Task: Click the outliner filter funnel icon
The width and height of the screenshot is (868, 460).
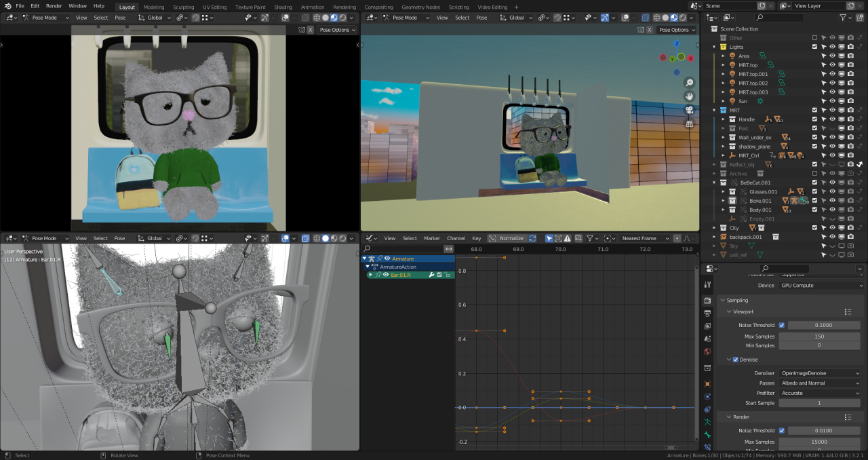Action: 843,18
